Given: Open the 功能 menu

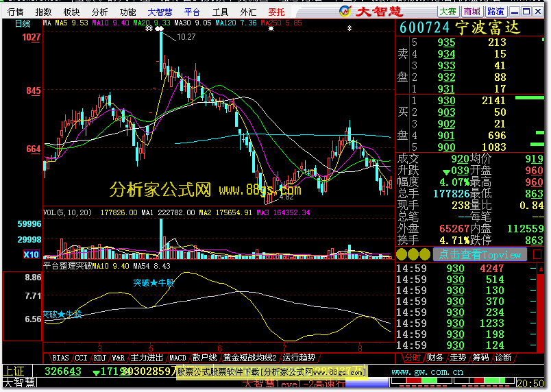Looking at the screenshot, I should point(127,12).
